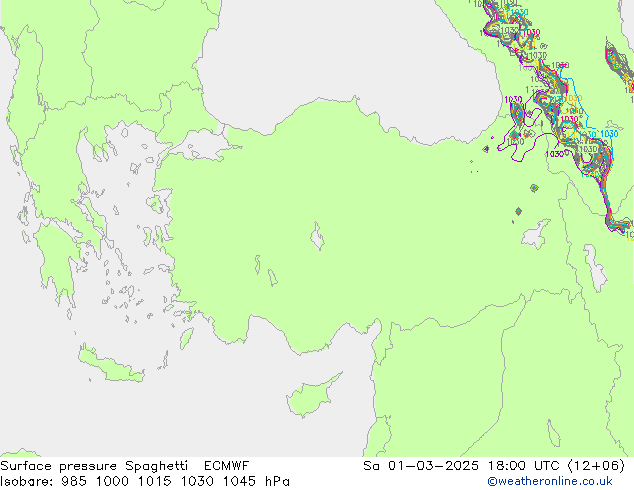This screenshot has height=490, width=634.
Task: Click the 'Isobare: 985 1000 1015 1030 1045 hPa' legend
Action: coord(145,481)
